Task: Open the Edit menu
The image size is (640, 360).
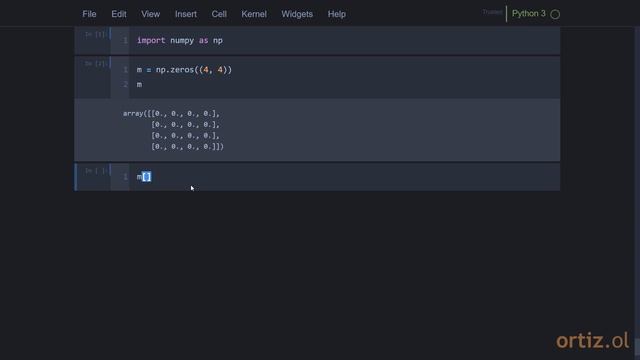Action: pos(119,14)
